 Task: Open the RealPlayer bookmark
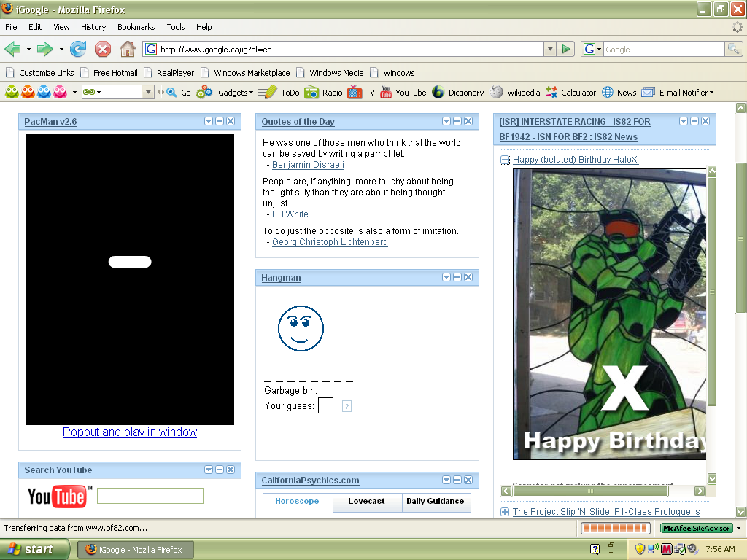point(169,73)
